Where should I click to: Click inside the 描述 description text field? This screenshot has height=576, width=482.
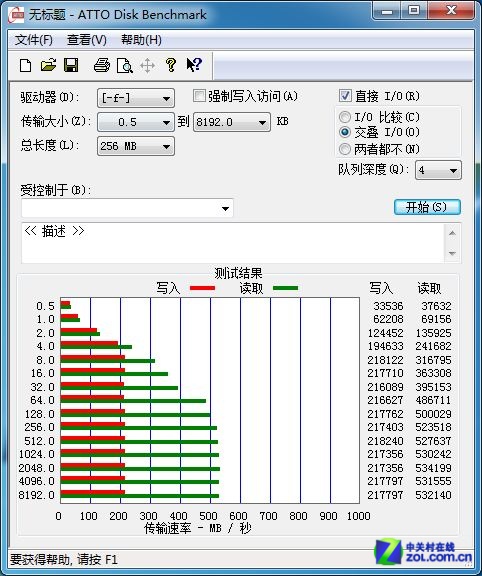(233, 242)
